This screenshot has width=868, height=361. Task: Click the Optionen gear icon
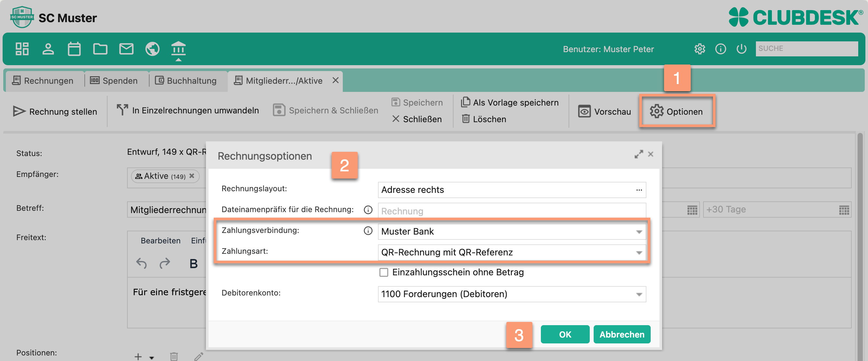click(657, 111)
